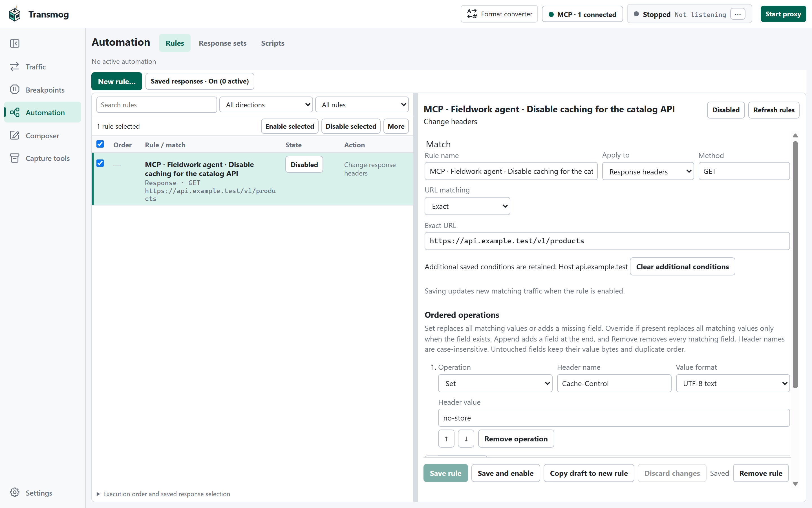Open Traffic via its arrows icon
The image size is (812, 508).
click(14, 67)
